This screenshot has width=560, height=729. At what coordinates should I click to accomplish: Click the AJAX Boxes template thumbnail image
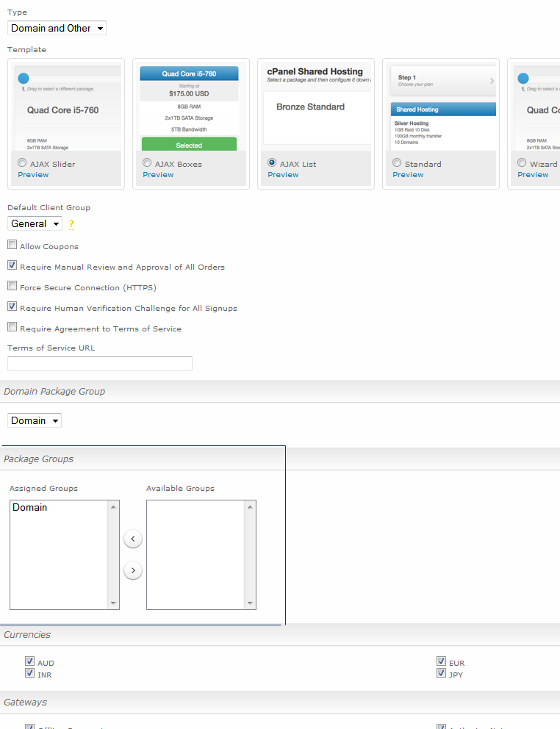[x=190, y=107]
